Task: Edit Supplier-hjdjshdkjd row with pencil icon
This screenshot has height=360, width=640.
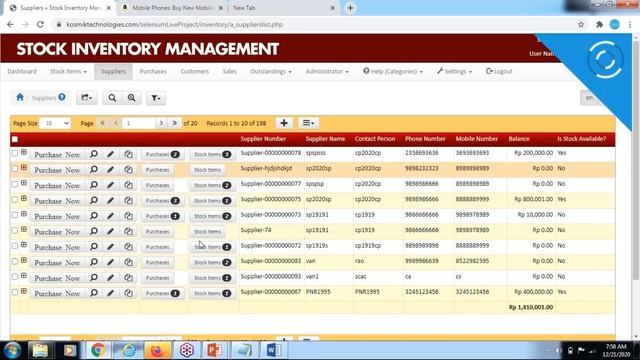Action: (x=111, y=169)
